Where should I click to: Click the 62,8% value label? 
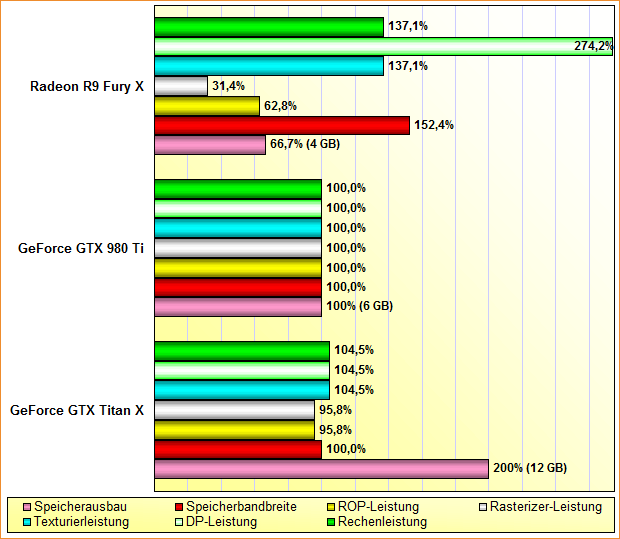[280, 106]
